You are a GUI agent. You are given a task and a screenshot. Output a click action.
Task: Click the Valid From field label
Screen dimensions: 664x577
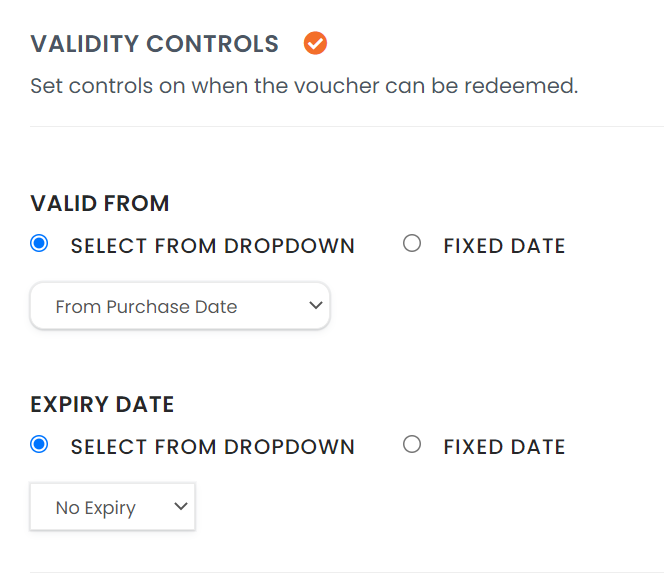(100, 204)
